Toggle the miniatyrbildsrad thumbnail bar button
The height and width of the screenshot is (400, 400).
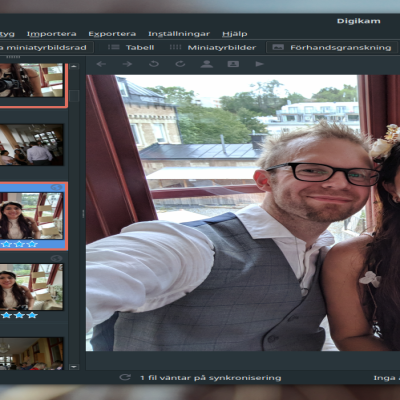46,47
